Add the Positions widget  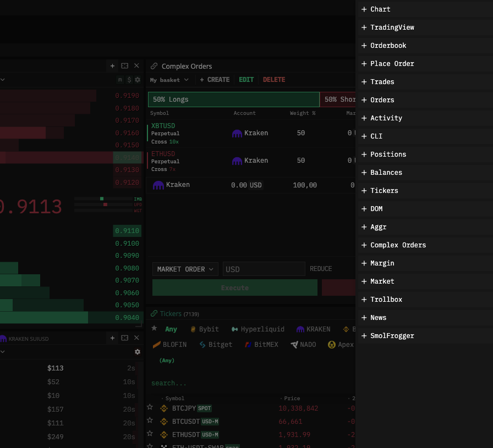(x=388, y=154)
